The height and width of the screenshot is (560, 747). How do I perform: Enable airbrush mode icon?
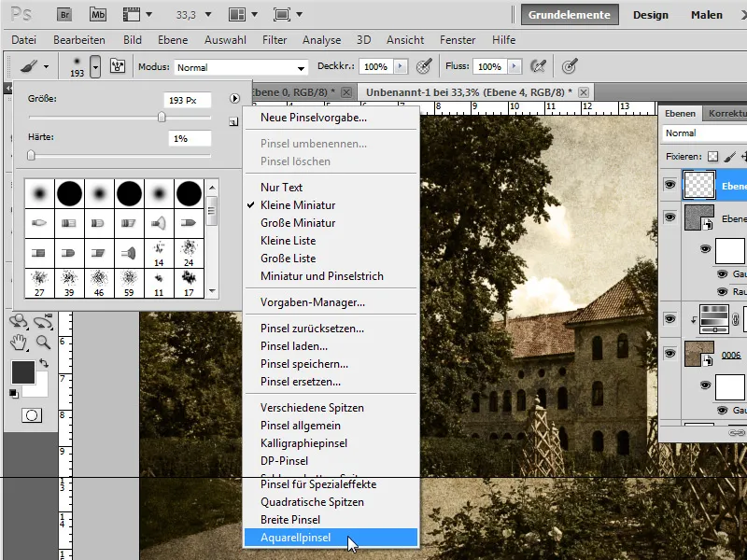(539, 66)
